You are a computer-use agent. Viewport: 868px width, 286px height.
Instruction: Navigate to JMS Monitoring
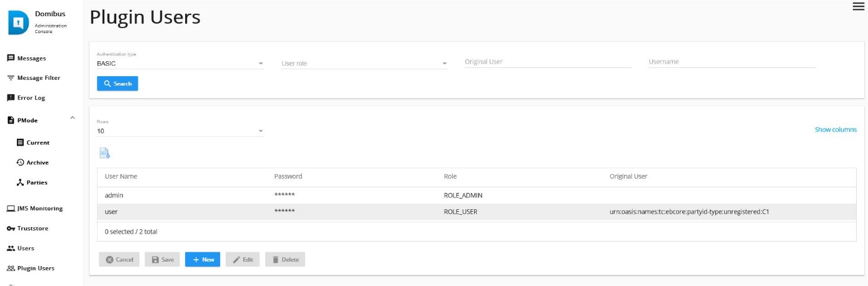point(40,209)
